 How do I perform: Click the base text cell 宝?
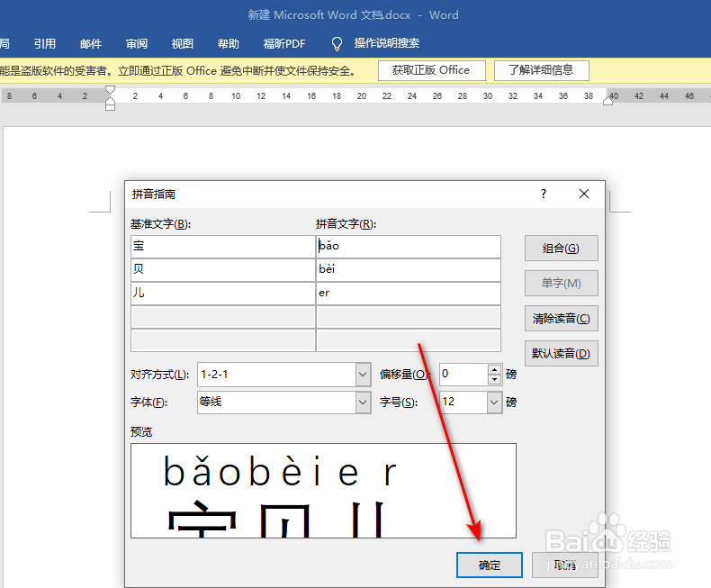[222, 247]
